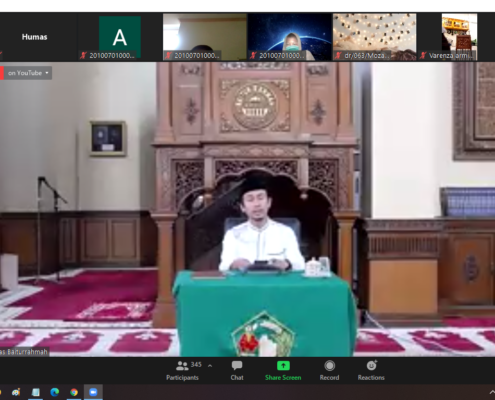495x400 pixels.
Task: Open the Participants panel icon
Action: pos(182,366)
